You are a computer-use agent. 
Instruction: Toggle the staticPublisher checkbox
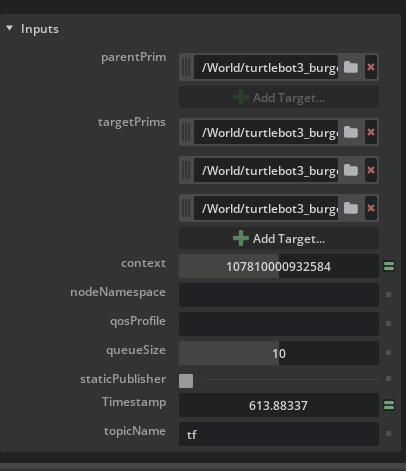click(186, 381)
